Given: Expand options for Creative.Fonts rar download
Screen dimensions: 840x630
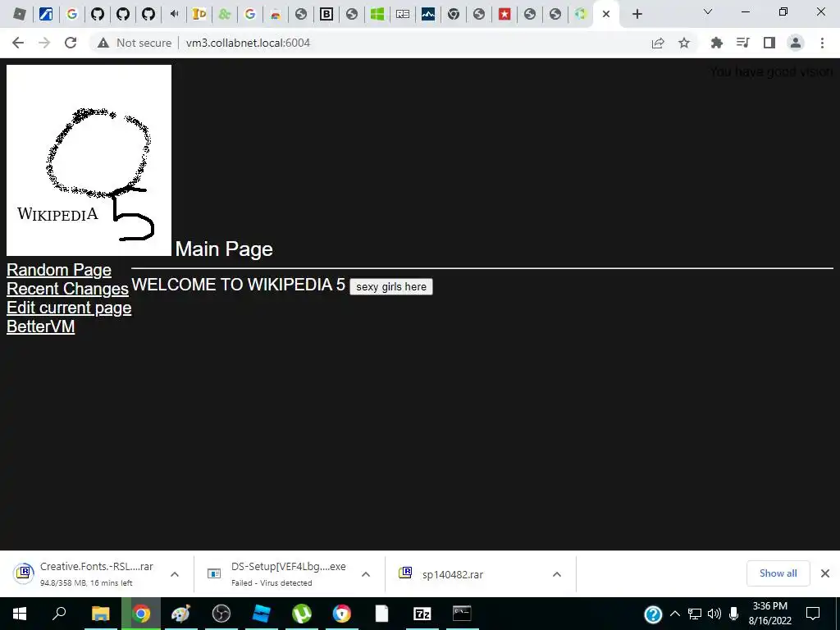Looking at the screenshot, I should (x=175, y=574).
